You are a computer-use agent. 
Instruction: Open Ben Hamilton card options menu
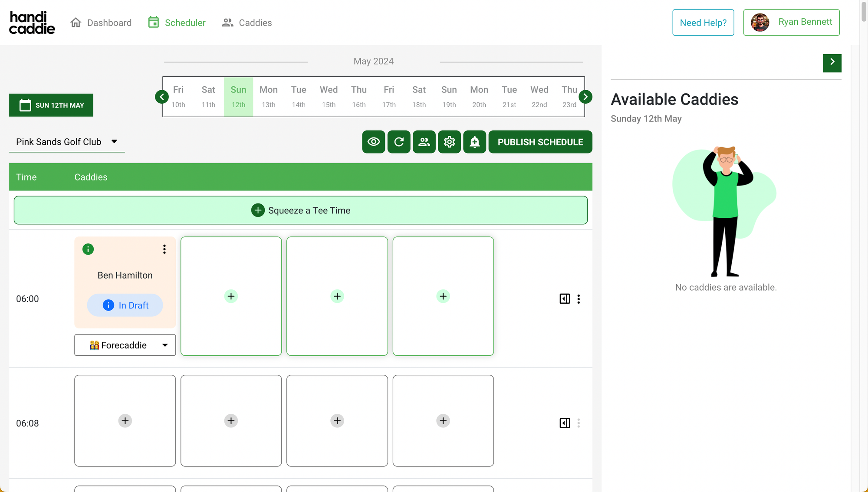164,249
